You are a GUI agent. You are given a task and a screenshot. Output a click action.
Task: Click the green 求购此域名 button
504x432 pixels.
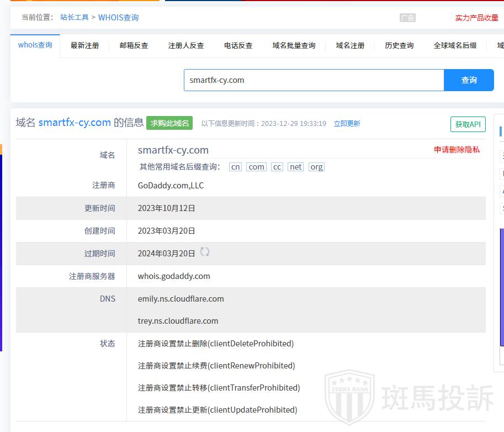[169, 123]
